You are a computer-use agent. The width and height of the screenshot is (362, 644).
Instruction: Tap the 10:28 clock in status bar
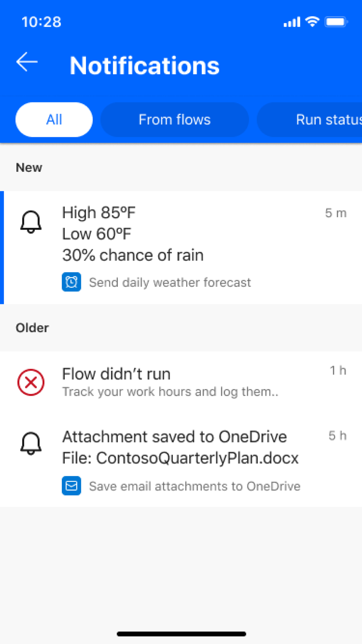point(41,22)
